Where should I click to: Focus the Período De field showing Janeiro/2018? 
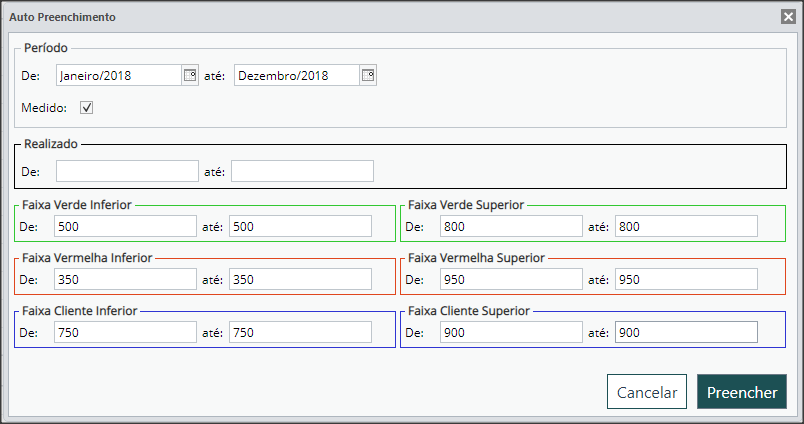119,75
